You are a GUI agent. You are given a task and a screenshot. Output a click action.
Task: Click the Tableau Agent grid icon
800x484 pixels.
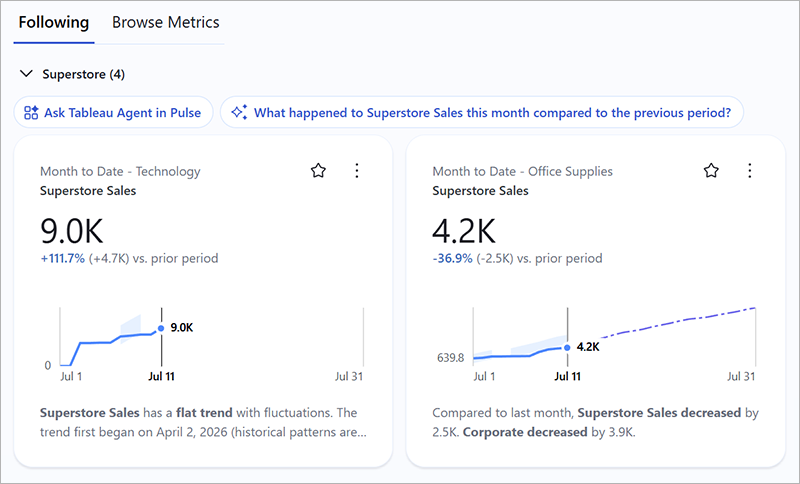(31, 113)
